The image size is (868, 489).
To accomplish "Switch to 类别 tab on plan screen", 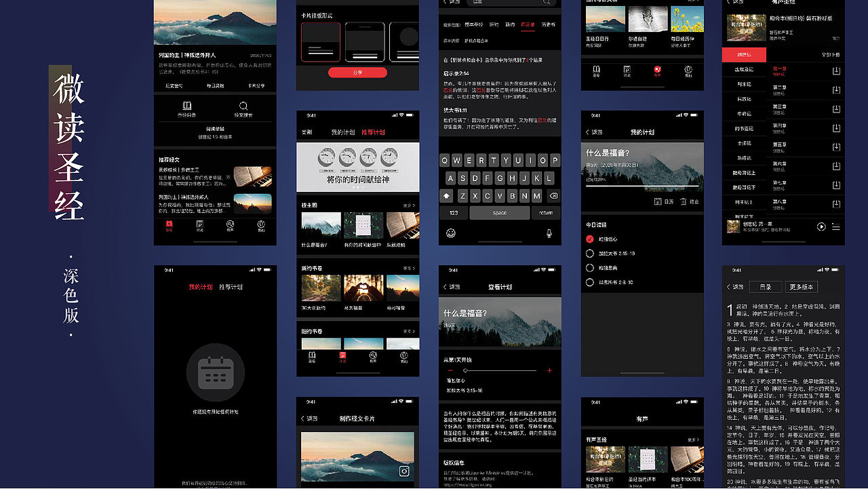I will [x=307, y=132].
